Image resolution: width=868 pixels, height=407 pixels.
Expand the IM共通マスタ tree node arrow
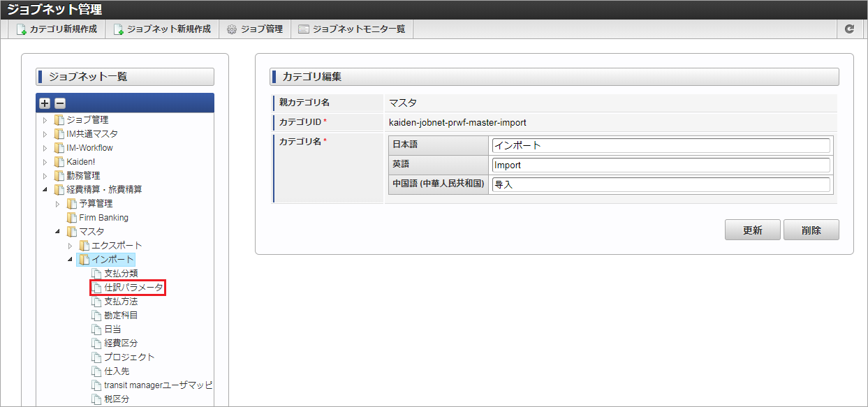coord(45,134)
